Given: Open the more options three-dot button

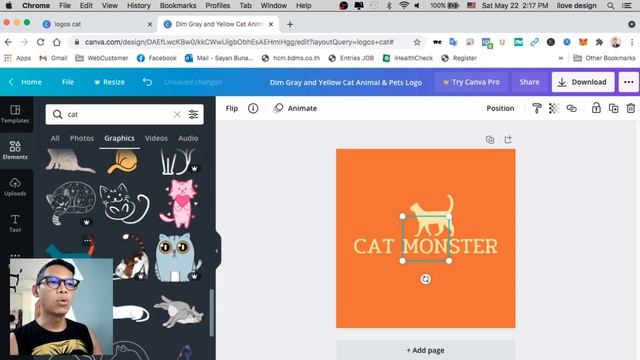Looking at the screenshot, I should (x=629, y=82).
